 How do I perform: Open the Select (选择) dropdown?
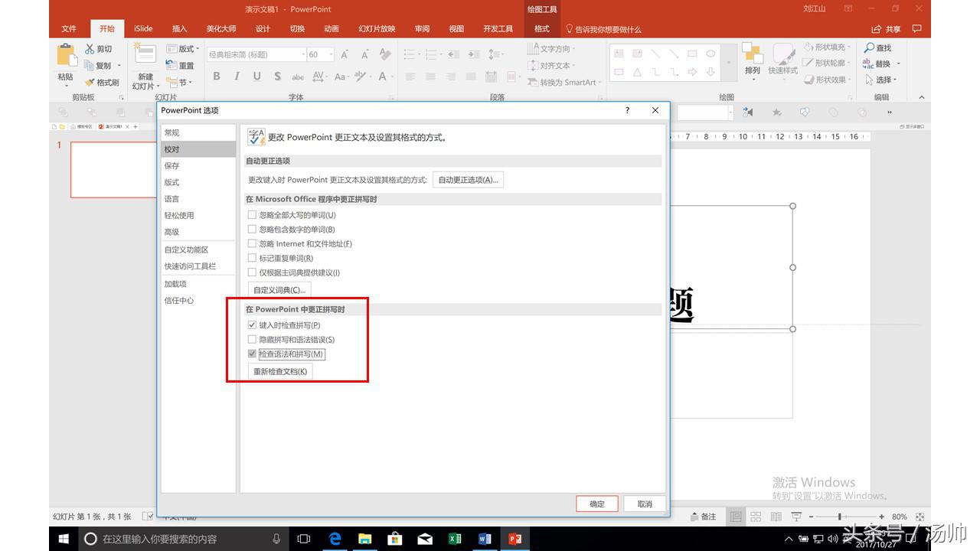point(880,80)
